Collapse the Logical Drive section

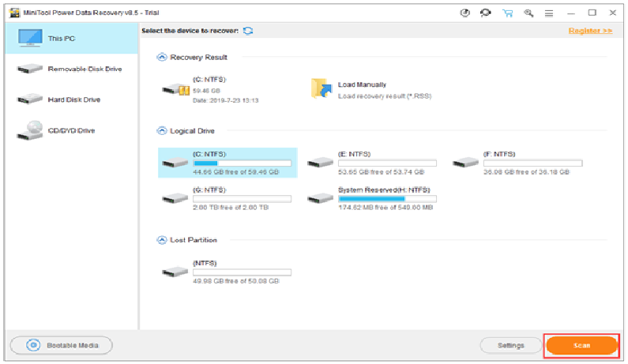(161, 131)
